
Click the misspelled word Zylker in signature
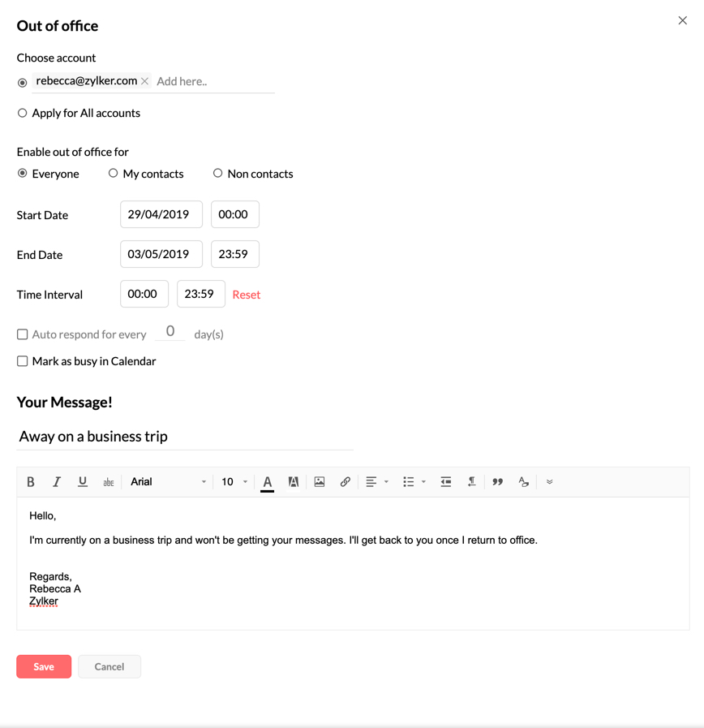tap(44, 601)
